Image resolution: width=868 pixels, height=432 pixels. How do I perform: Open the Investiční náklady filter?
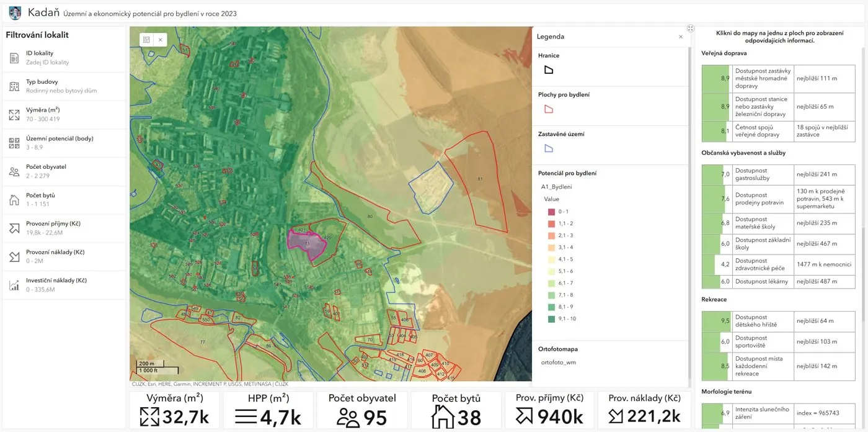pyautogui.click(x=64, y=285)
